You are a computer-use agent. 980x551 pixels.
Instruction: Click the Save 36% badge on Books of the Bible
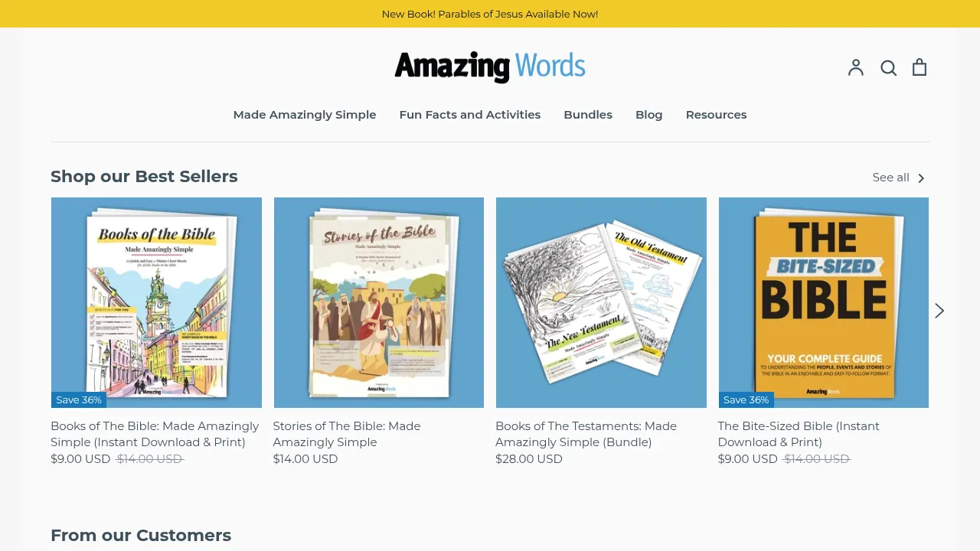[78, 399]
